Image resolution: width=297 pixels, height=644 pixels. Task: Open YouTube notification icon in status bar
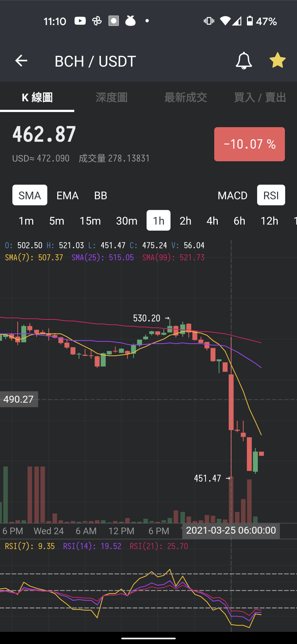point(80,21)
